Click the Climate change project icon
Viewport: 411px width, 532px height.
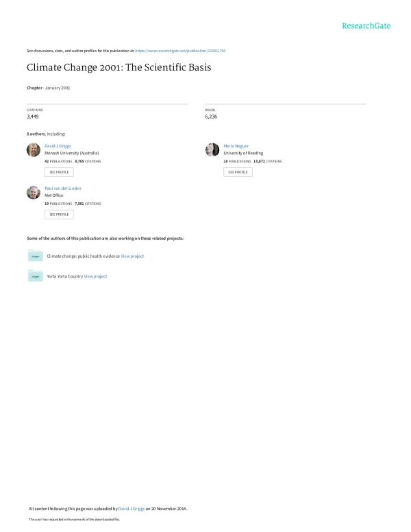pyautogui.click(x=36, y=256)
